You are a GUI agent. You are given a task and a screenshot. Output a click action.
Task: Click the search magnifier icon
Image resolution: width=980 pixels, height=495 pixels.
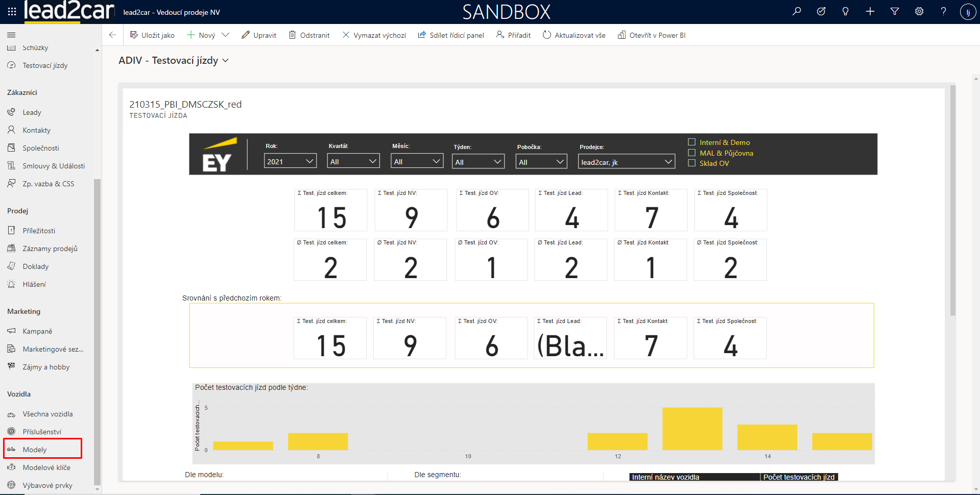click(797, 11)
